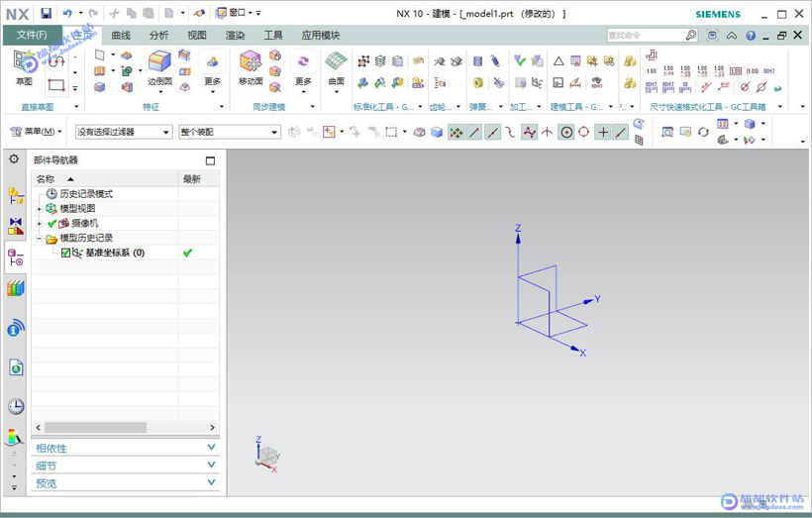Viewport: 812px width, 518px height.
Task: Click the triangle icon in 建模工具 group
Action: (558, 61)
